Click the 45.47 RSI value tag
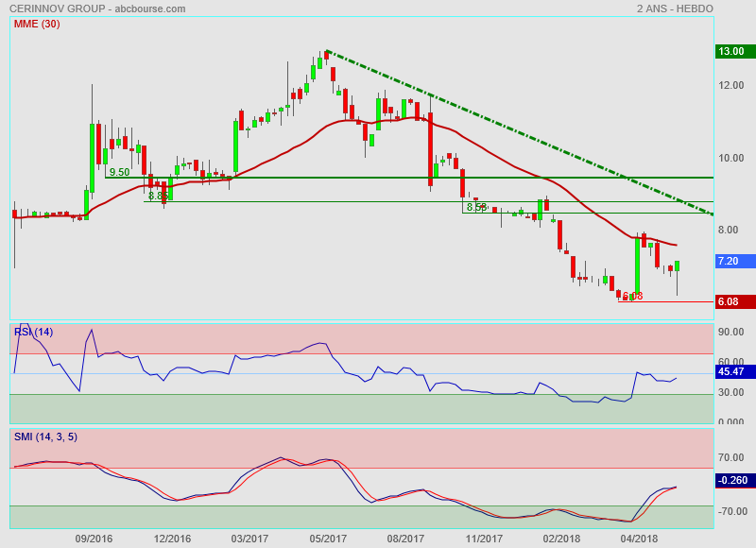Screen dimensions: 756x548 (735, 371)
